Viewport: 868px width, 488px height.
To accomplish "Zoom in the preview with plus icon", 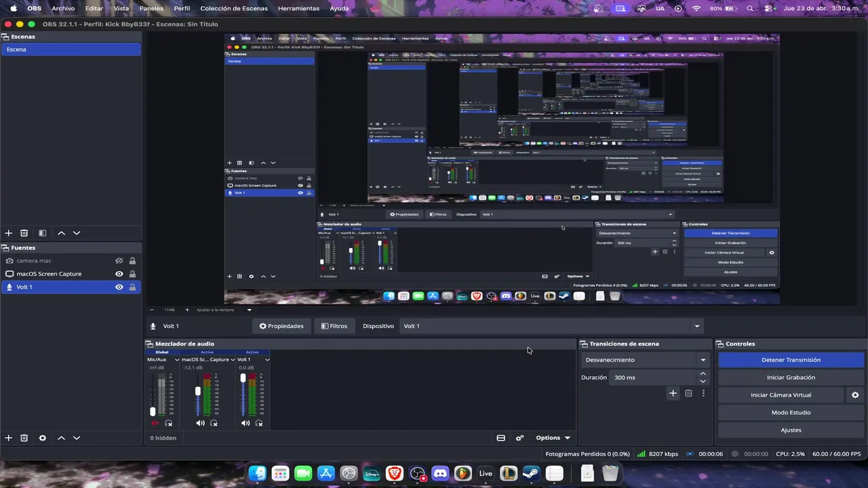I will coord(187,310).
